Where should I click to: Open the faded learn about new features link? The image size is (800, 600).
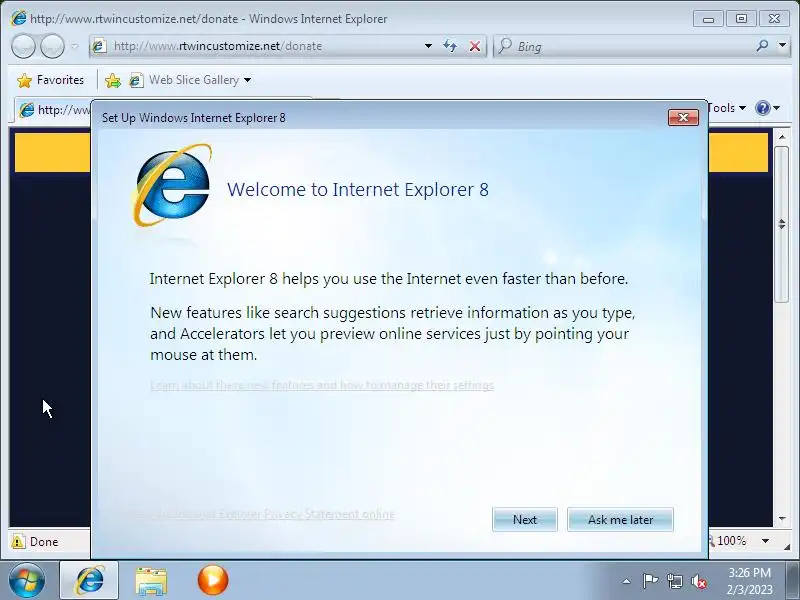point(322,385)
